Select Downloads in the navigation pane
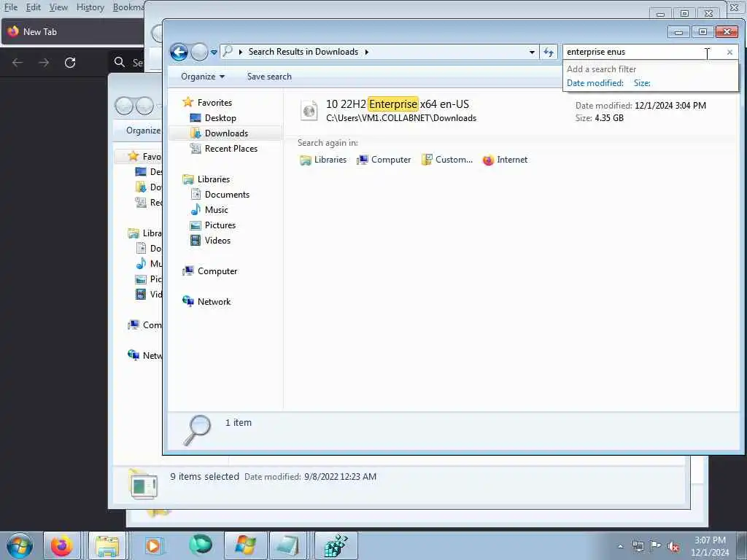The image size is (747, 560). point(226,133)
